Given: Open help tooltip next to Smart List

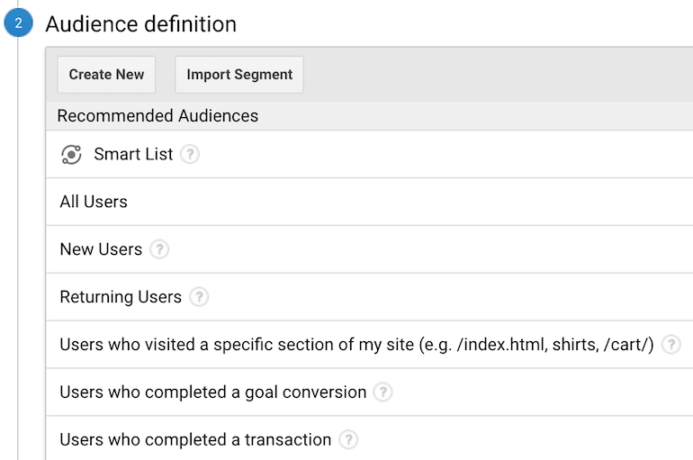Looking at the screenshot, I should pos(190,154).
